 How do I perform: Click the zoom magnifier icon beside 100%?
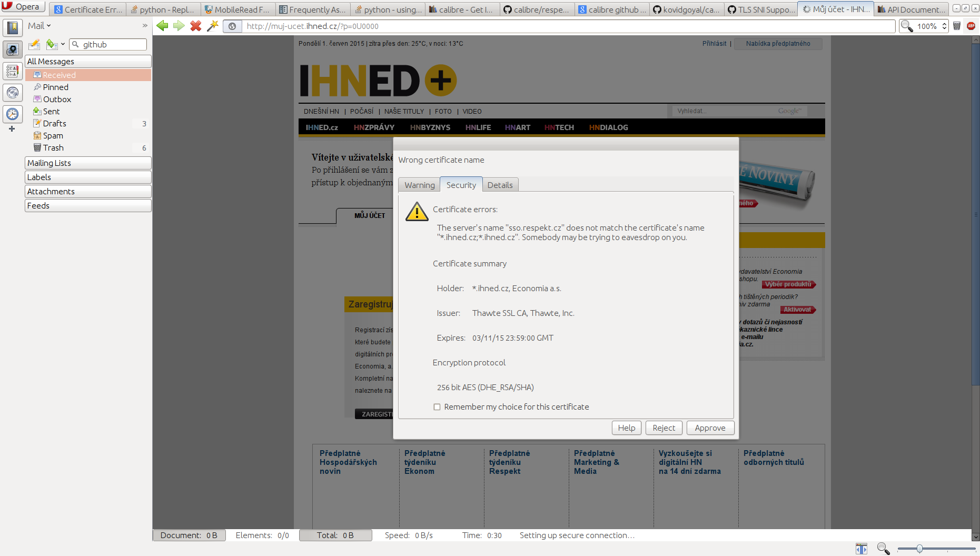[x=907, y=26]
